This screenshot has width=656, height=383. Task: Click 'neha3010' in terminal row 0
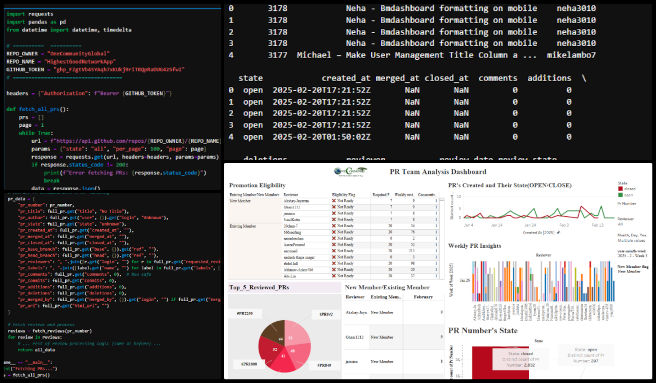[x=576, y=8]
